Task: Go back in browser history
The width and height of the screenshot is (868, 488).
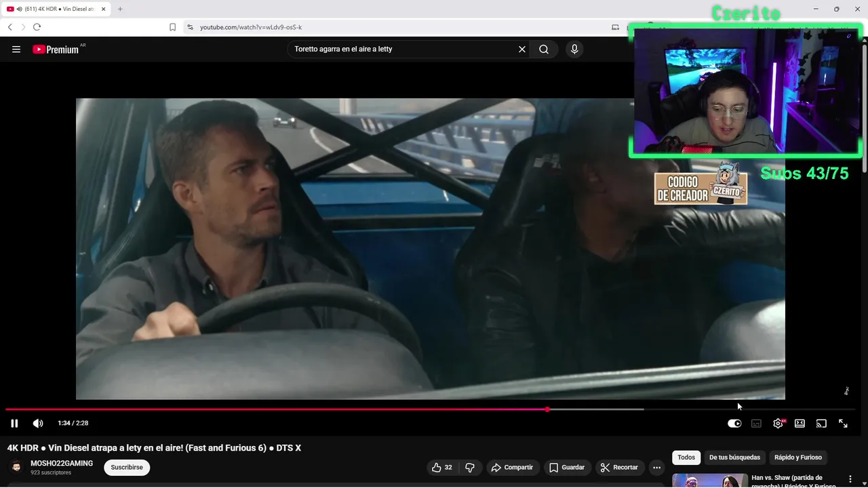Action: [x=9, y=27]
